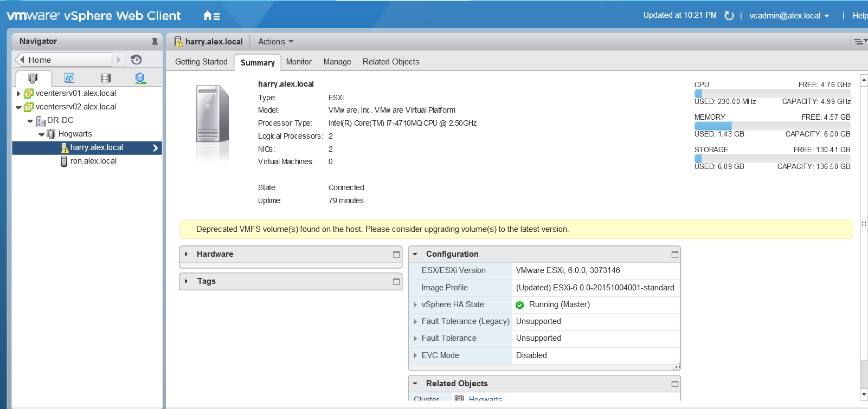
Task: Switch to VMs and Templates inventory view
Action: click(69, 78)
